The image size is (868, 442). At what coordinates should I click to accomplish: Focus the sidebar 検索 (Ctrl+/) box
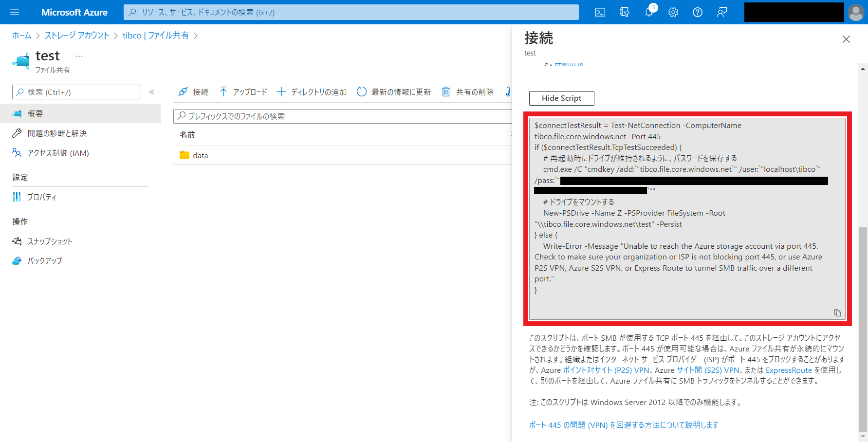click(76, 92)
